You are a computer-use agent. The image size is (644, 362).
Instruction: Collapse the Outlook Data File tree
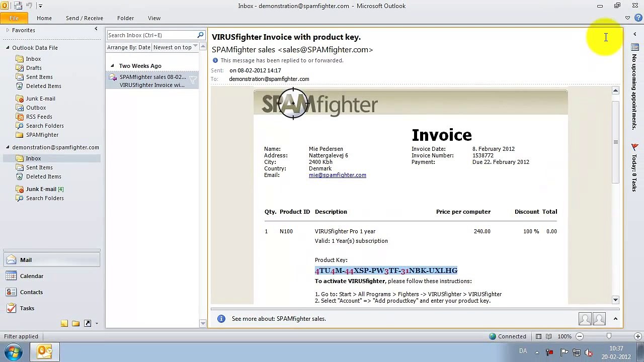[8, 48]
